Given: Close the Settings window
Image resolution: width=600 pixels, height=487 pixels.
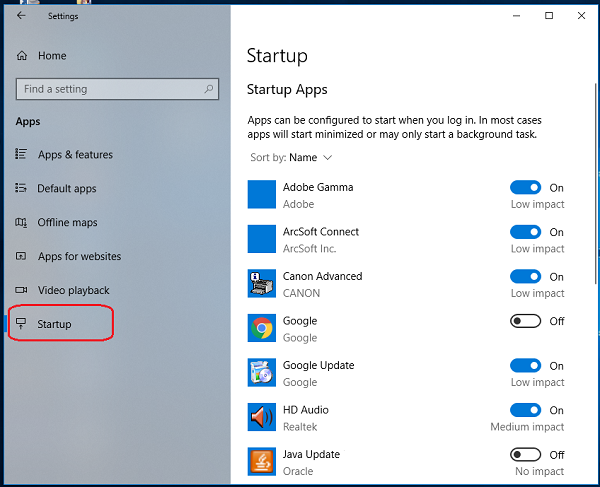Looking at the screenshot, I should pos(581,16).
